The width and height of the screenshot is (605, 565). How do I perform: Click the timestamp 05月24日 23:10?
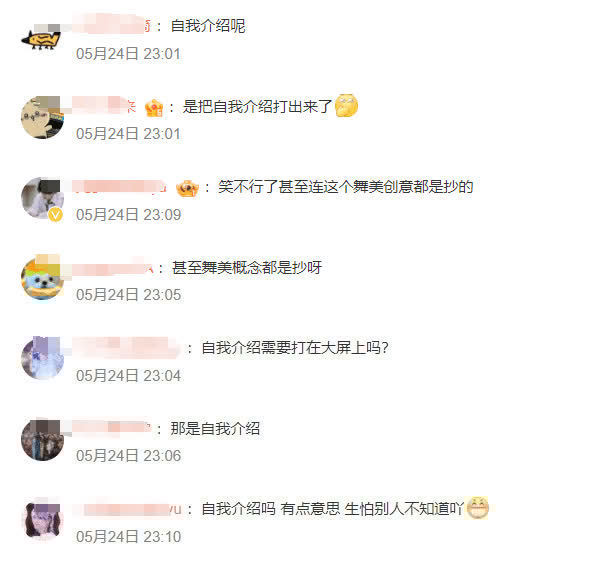128,536
